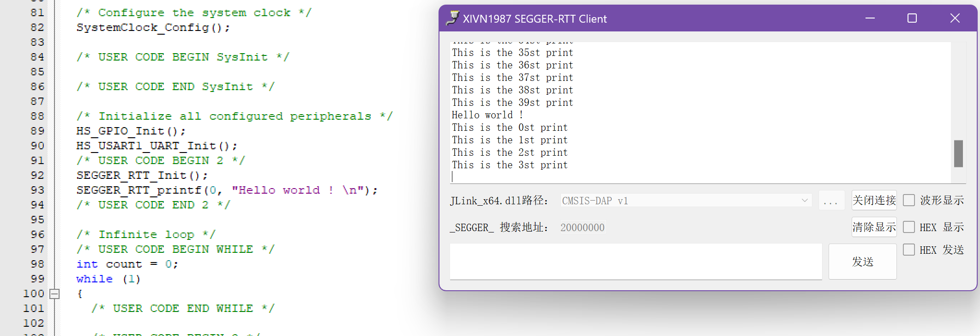Image resolution: width=980 pixels, height=336 pixels.
Task: Focus the message input box beside 发送
Action: click(x=636, y=262)
